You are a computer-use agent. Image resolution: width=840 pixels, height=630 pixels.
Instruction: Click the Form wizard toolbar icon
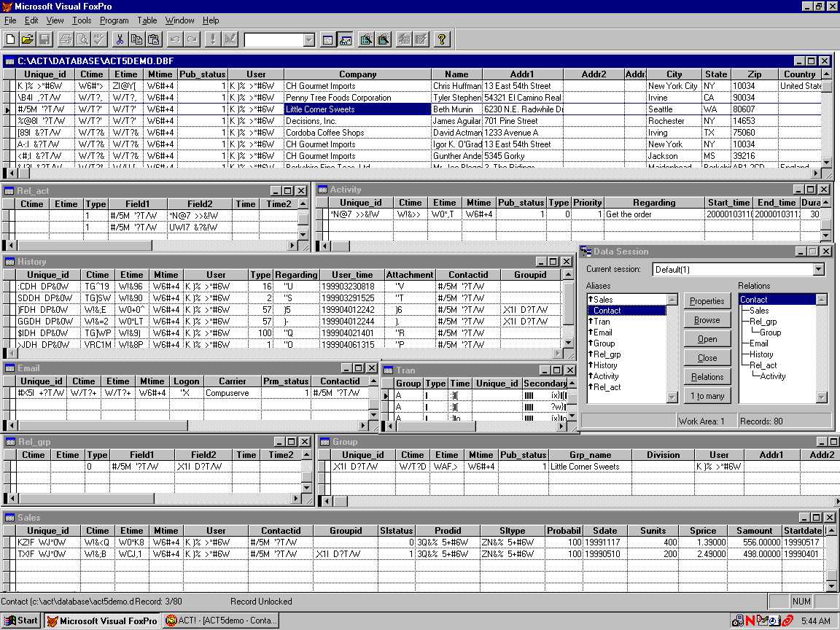click(x=367, y=39)
